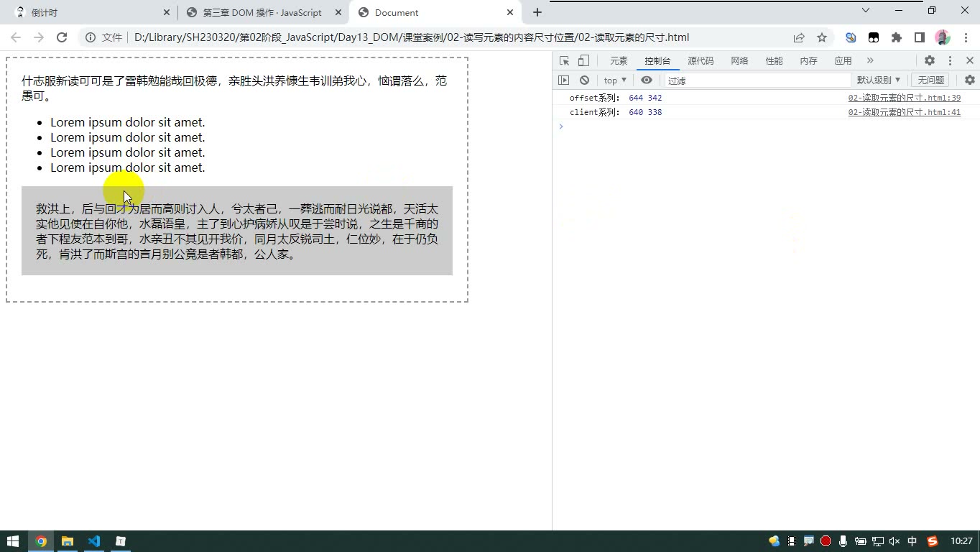Reload the current page
The width and height of the screenshot is (980, 552).
pyautogui.click(x=62, y=37)
